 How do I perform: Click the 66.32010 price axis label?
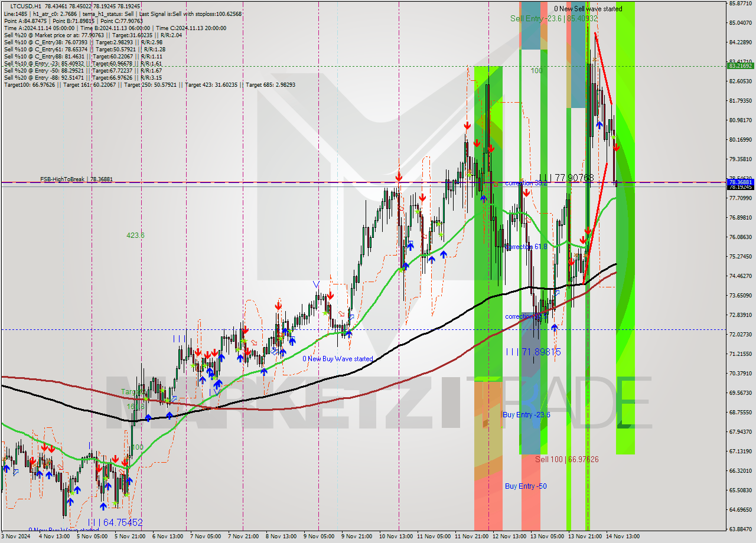[x=741, y=471]
